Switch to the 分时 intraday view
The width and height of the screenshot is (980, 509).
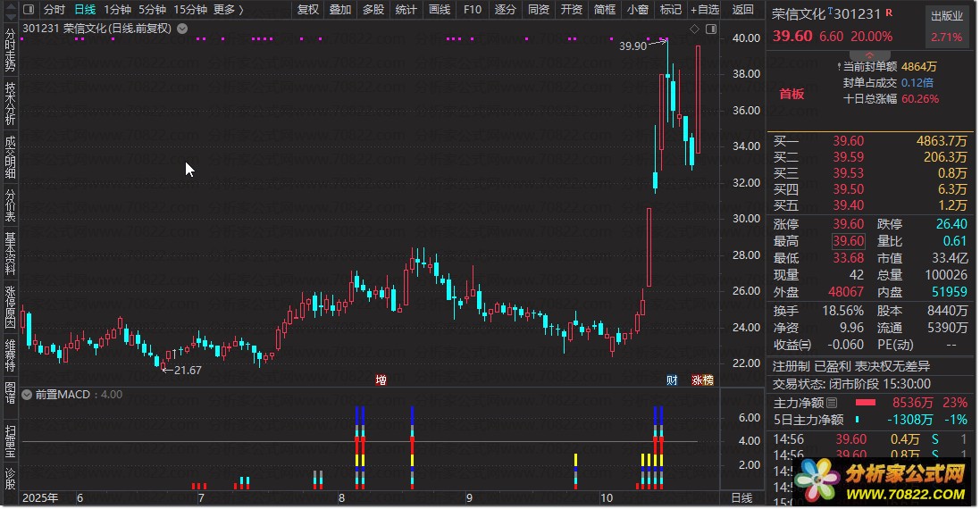54,9
